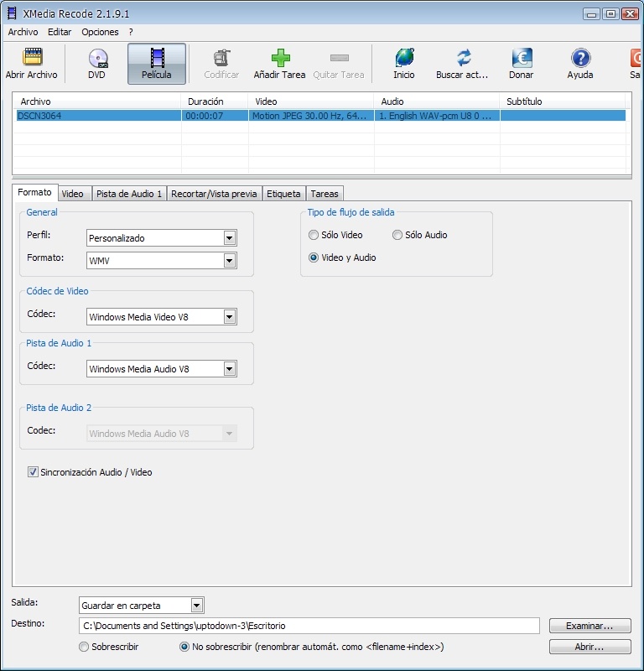
Task: Click the Película film icon
Action: (x=157, y=58)
